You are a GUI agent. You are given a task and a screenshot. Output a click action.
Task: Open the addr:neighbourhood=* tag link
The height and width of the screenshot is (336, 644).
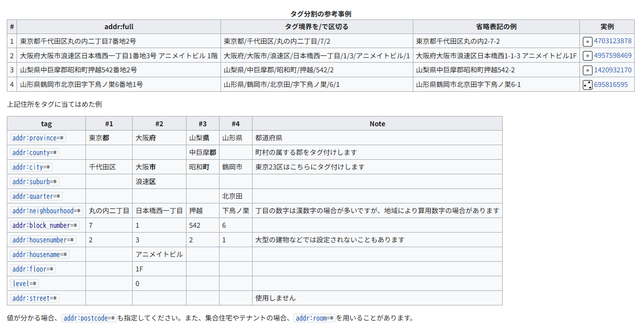47,211
